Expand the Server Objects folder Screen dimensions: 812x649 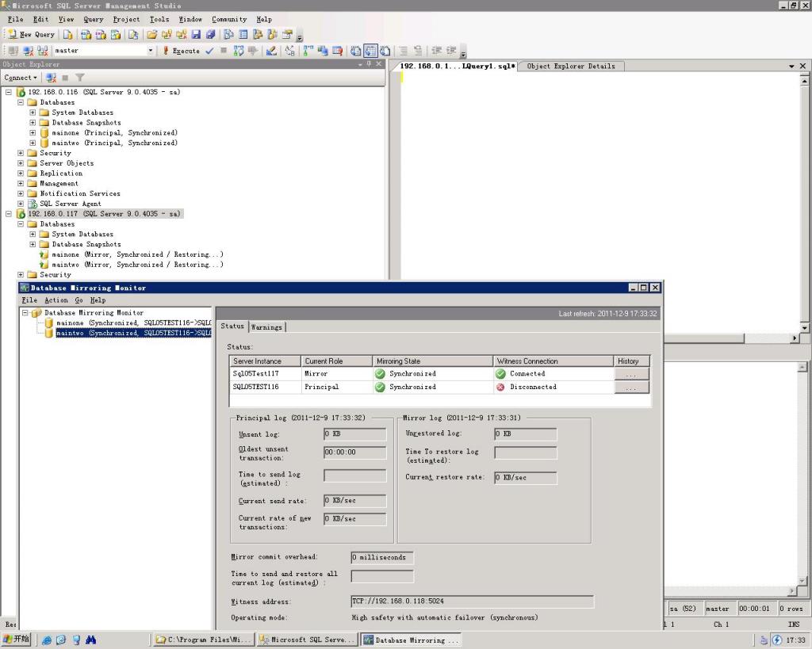click(x=21, y=163)
